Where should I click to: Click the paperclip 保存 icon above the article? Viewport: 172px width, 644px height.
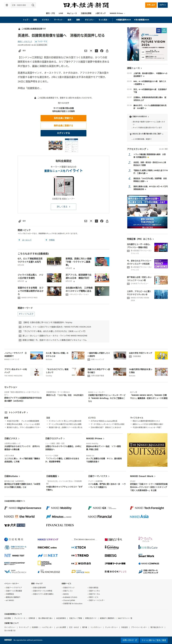(x=20, y=51)
